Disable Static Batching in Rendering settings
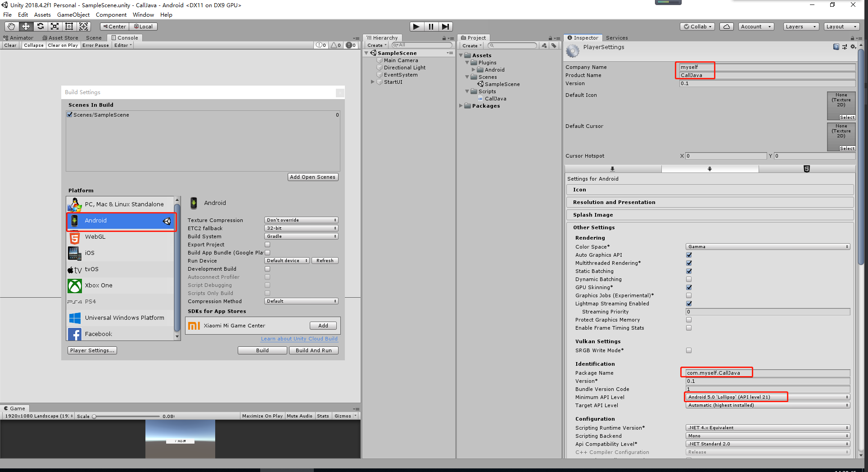The height and width of the screenshot is (472, 868). click(688, 271)
